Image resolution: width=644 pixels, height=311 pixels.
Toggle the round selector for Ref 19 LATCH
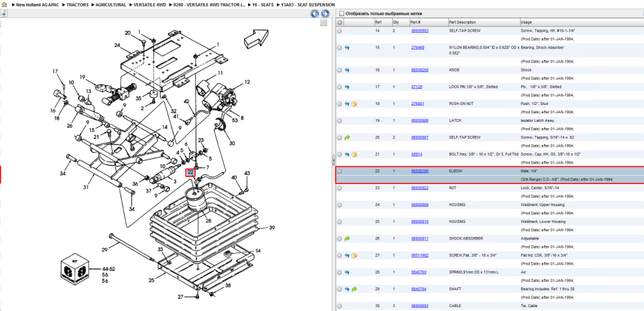pyautogui.click(x=339, y=121)
